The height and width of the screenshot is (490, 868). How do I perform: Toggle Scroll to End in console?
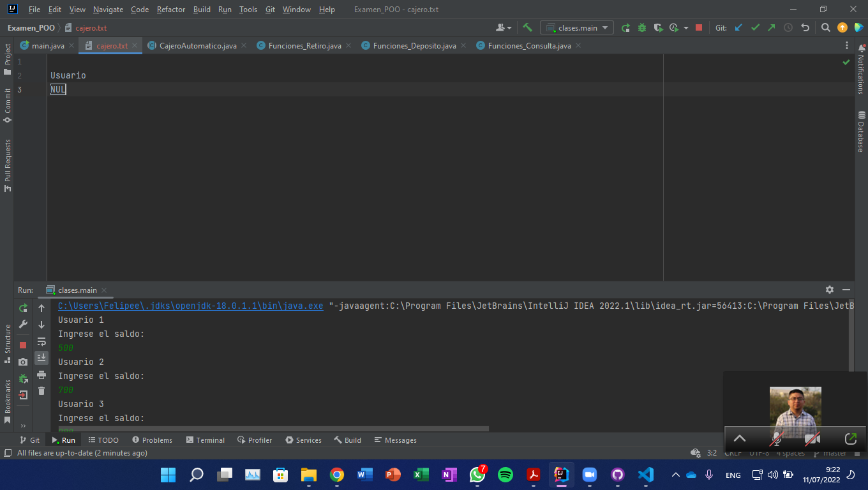pos(41,357)
